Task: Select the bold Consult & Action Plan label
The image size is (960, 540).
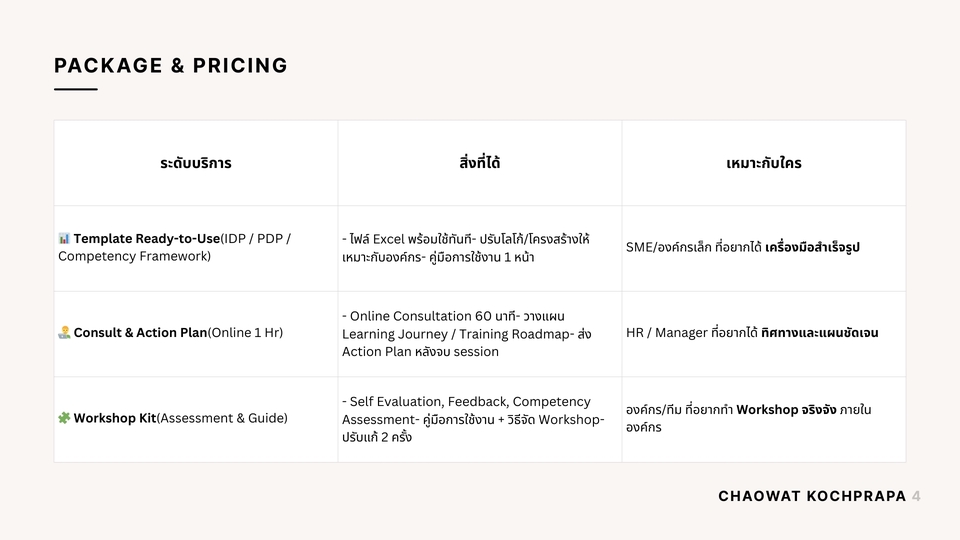Action: coord(140,333)
